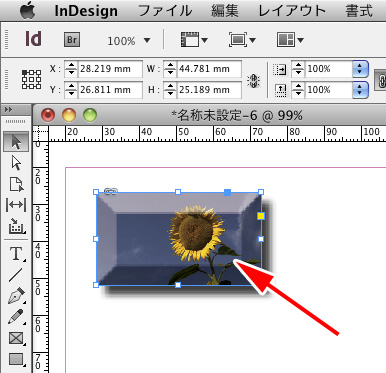386x373 pixels.
Task: Expand the tools panel double-arrow
Action: 9,110
